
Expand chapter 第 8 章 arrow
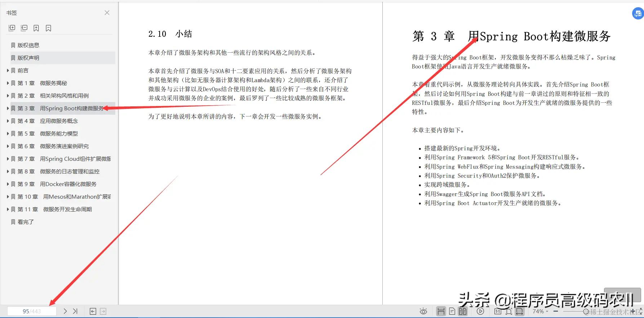pyautogui.click(x=8, y=171)
